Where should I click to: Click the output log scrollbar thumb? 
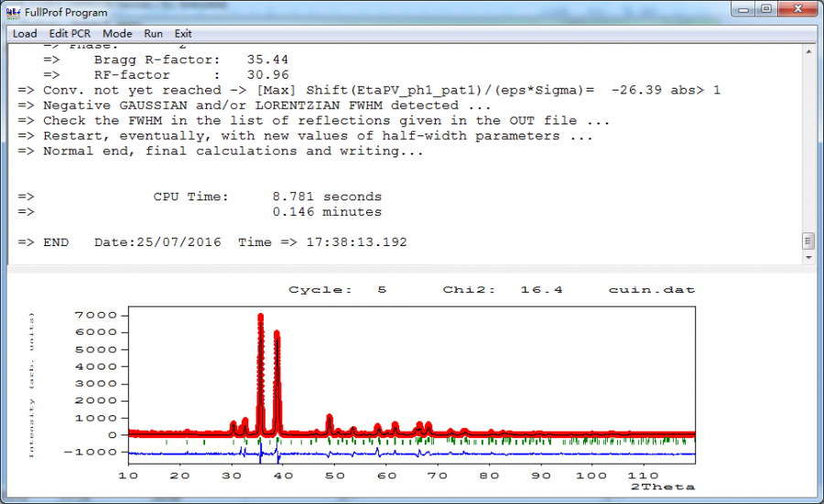pyautogui.click(x=808, y=241)
